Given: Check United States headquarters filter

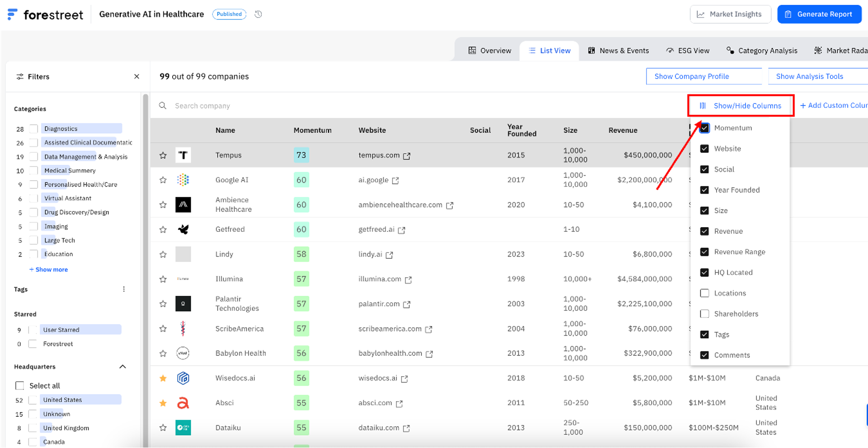Looking at the screenshot, I should pos(32,400).
